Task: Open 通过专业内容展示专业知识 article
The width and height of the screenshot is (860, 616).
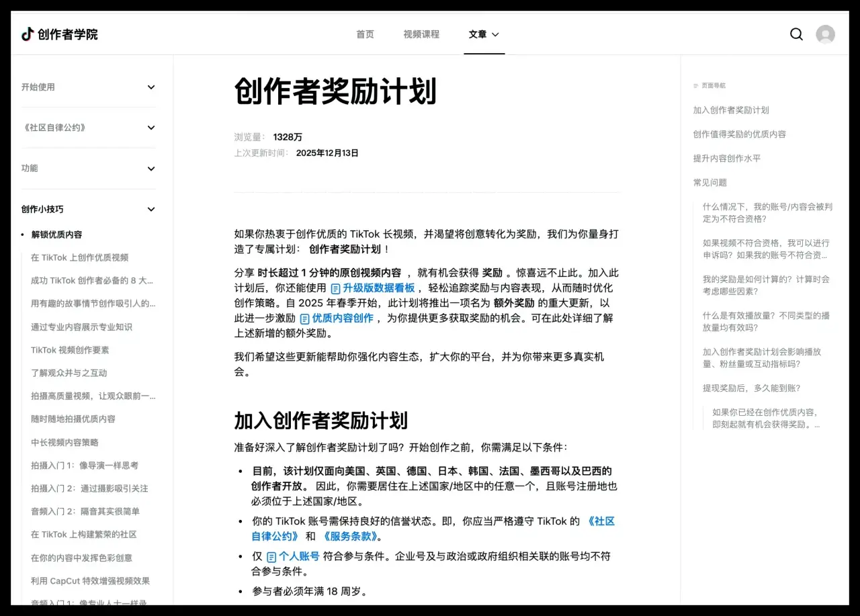Action: point(81,327)
